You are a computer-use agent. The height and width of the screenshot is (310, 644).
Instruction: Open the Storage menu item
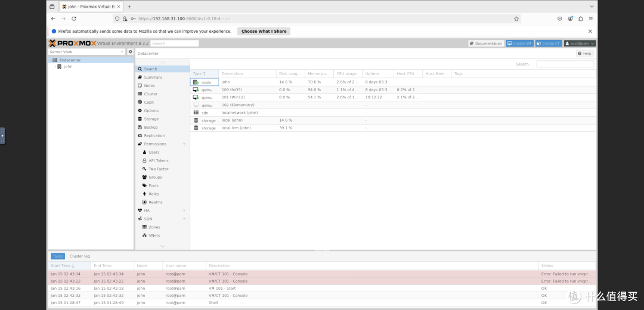coord(163,119)
